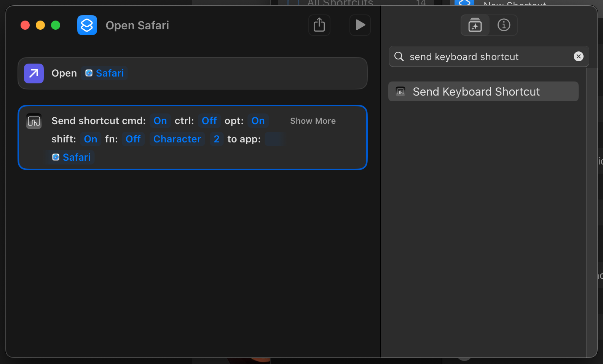Minimize the Open Safari editor window

(40, 25)
